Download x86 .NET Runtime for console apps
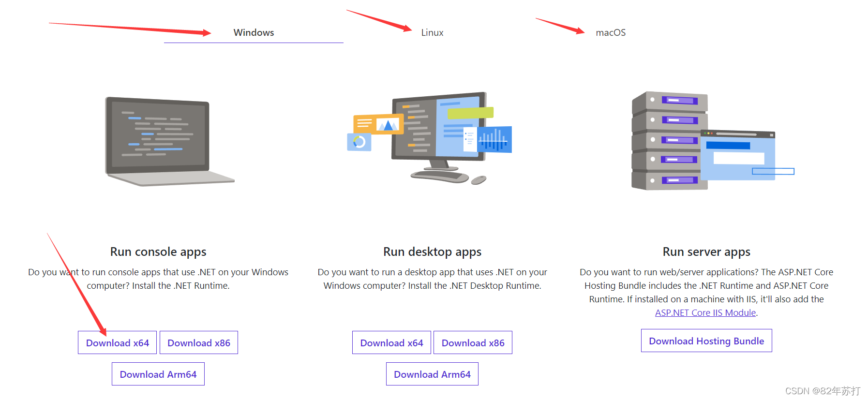 coord(199,342)
